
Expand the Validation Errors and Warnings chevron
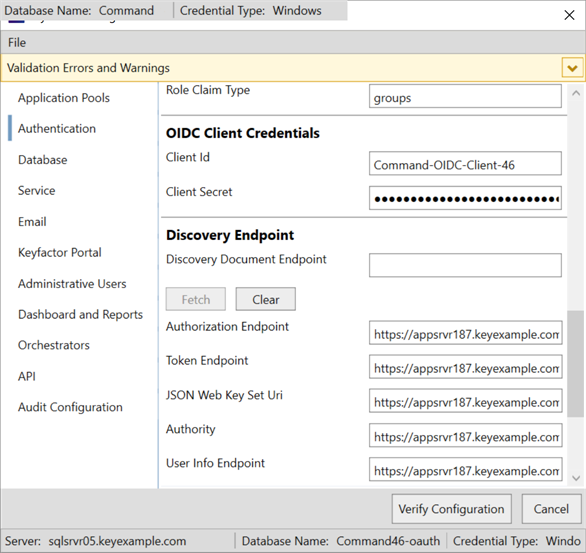[x=572, y=68]
